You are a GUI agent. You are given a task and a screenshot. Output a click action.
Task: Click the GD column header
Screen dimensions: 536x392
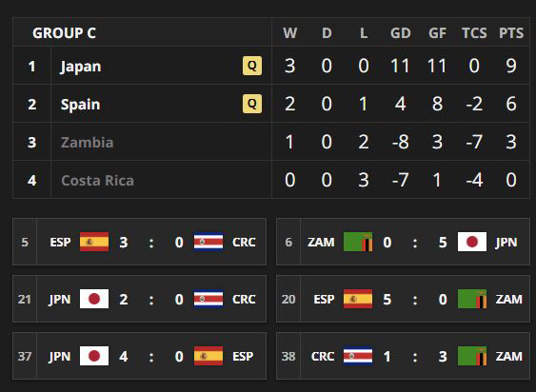click(x=401, y=33)
